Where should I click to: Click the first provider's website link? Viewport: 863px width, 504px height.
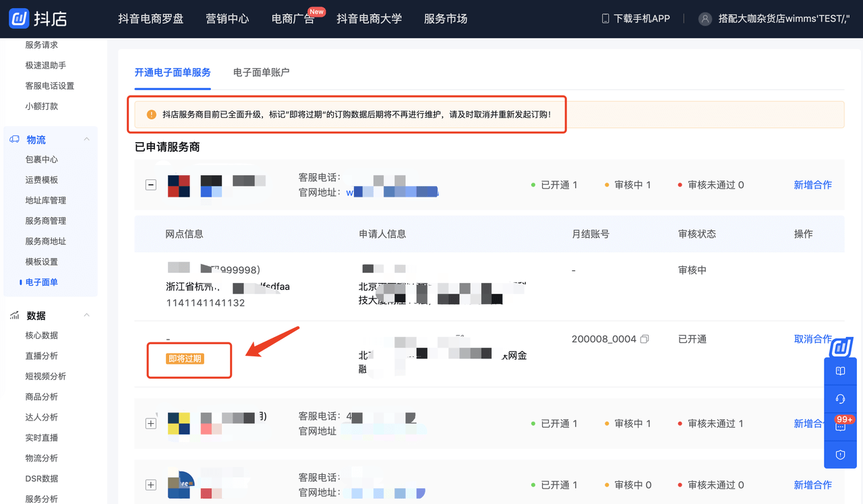tap(392, 192)
